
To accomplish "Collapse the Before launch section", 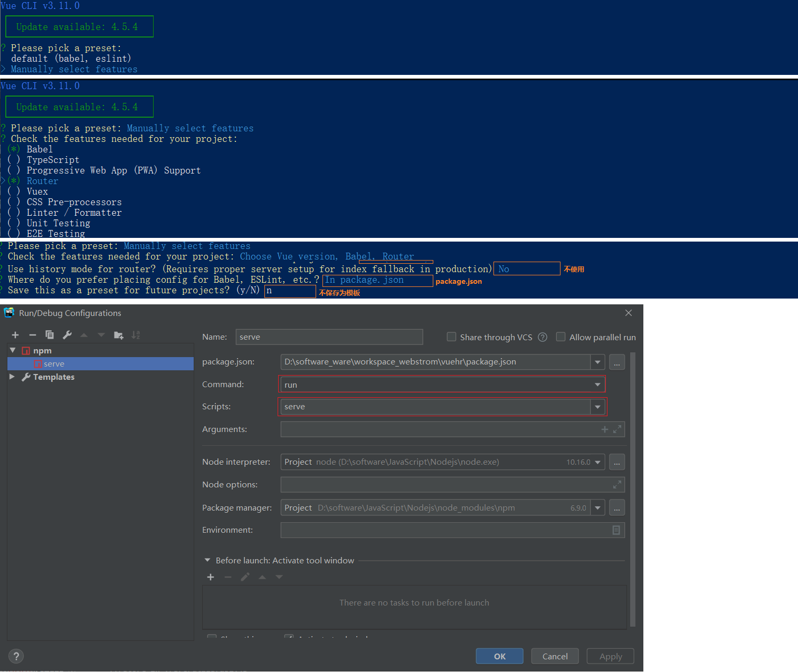I will tap(207, 560).
